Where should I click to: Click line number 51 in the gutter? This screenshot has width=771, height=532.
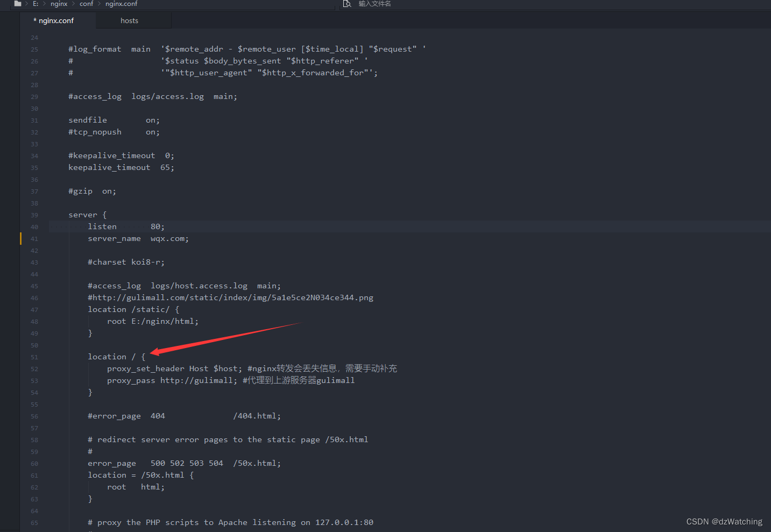pos(34,357)
